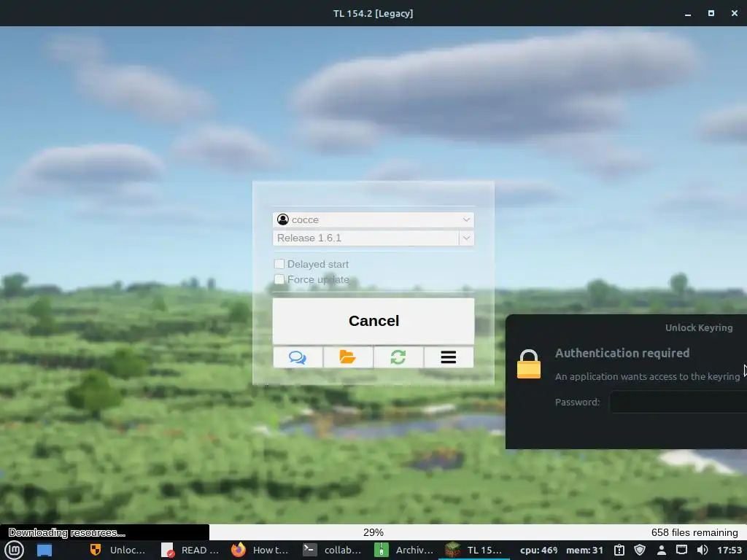Click the cpu usage monitor applet
Image resolution: width=747 pixels, height=560 pixels.
click(x=539, y=550)
